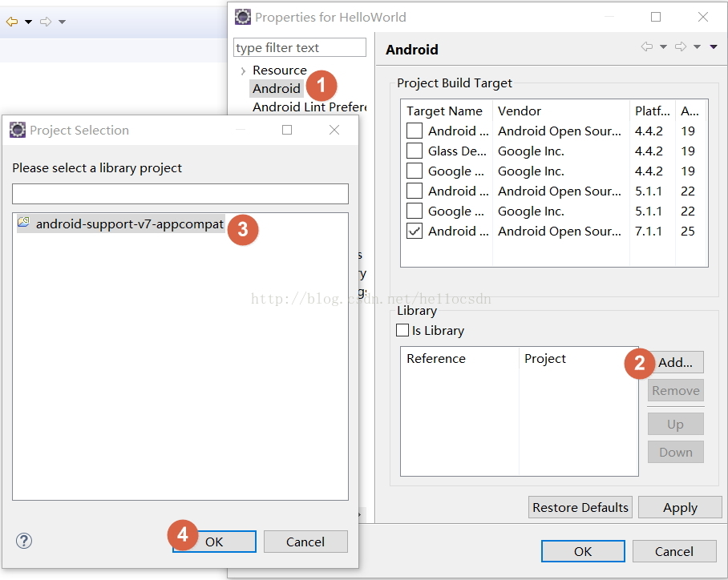
Task: Click the Apply button
Action: click(x=680, y=507)
